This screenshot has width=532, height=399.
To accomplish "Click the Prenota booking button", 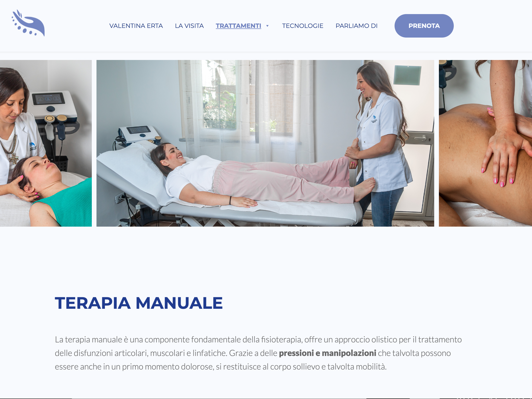I will [424, 26].
